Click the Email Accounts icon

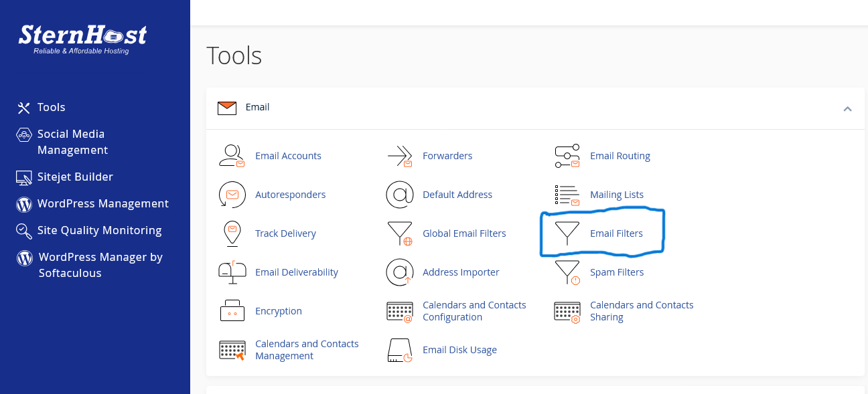click(232, 156)
